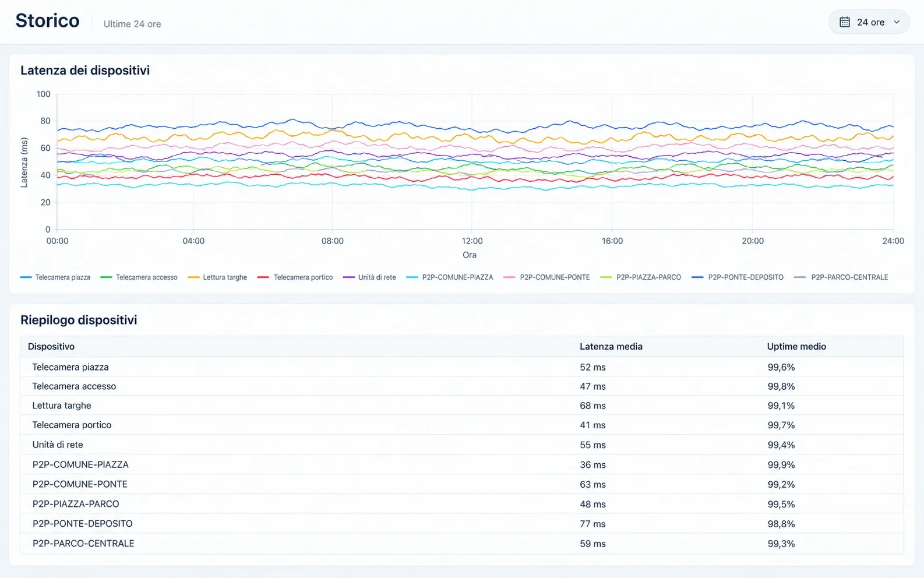Toggle Unità di rete legend entry

click(369, 277)
